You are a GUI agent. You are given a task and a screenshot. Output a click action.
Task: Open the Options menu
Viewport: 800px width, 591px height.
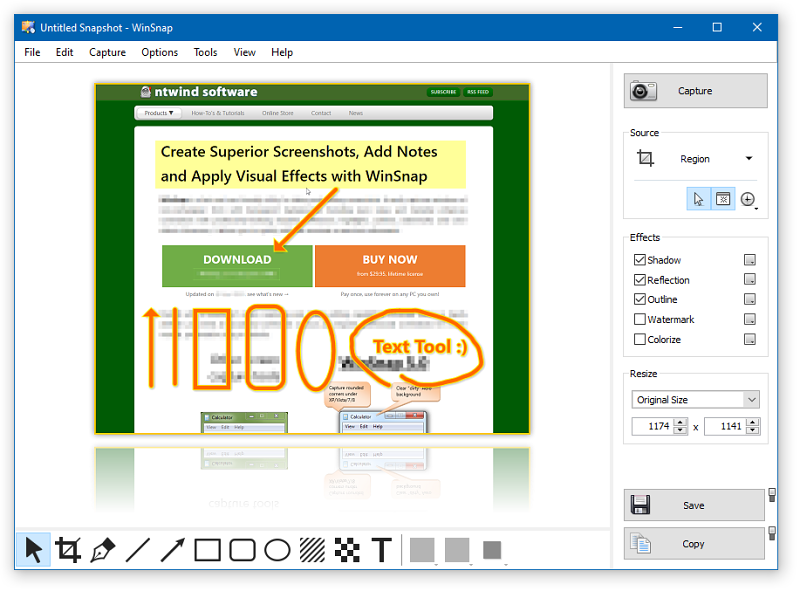[x=160, y=52]
